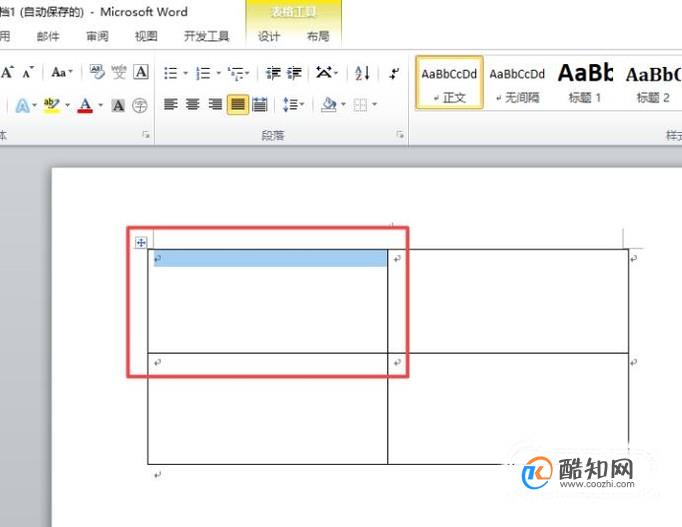Switch to the 布局 table tab

[318, 36]
